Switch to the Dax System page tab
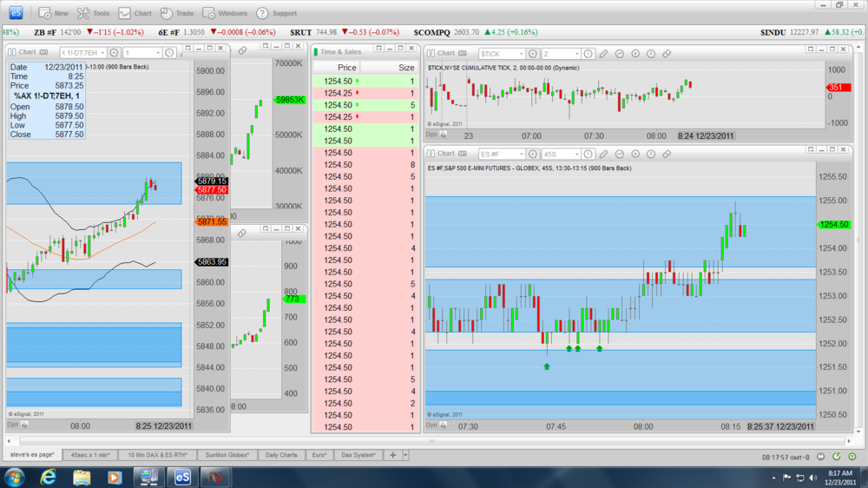 coord(358,455)
